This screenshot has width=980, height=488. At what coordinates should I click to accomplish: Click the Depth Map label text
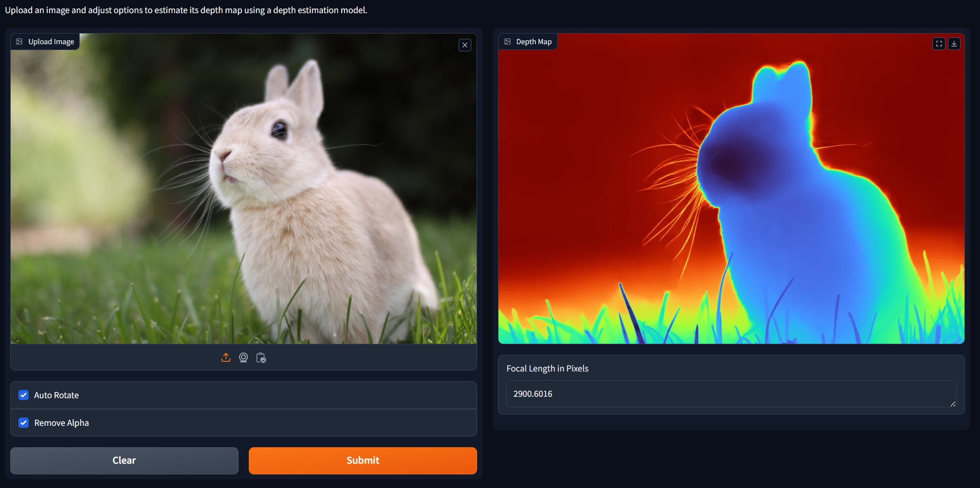click(x=533, y=42)
